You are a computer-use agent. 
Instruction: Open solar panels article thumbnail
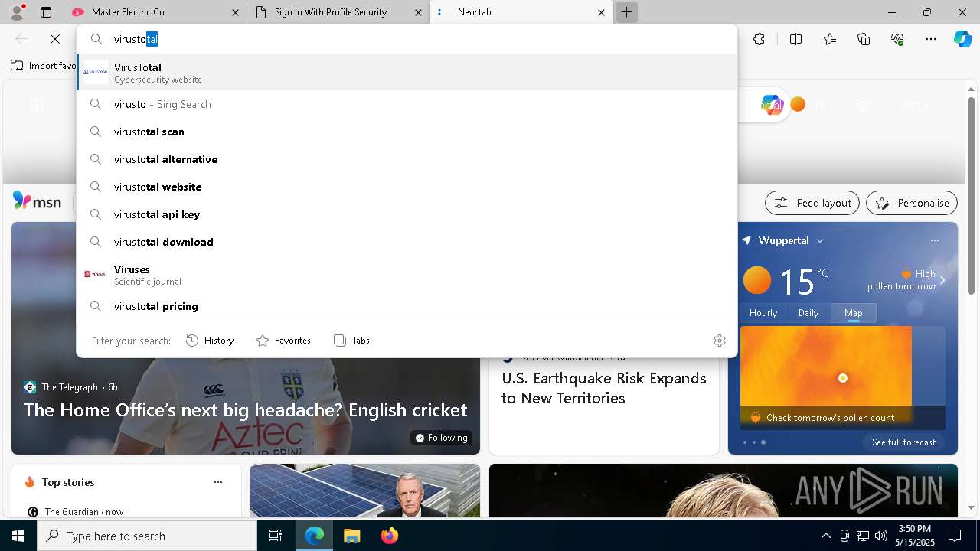[x=365, y=491]
